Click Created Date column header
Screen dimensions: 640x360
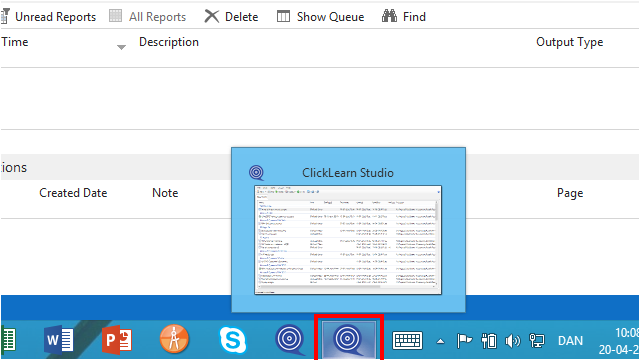73,193
